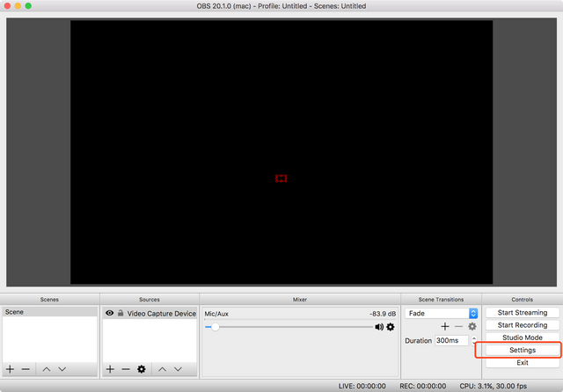This screenshot has height=392, width=563.
Task: Click the Duration 300ms input field
Action: coord(451,340)
